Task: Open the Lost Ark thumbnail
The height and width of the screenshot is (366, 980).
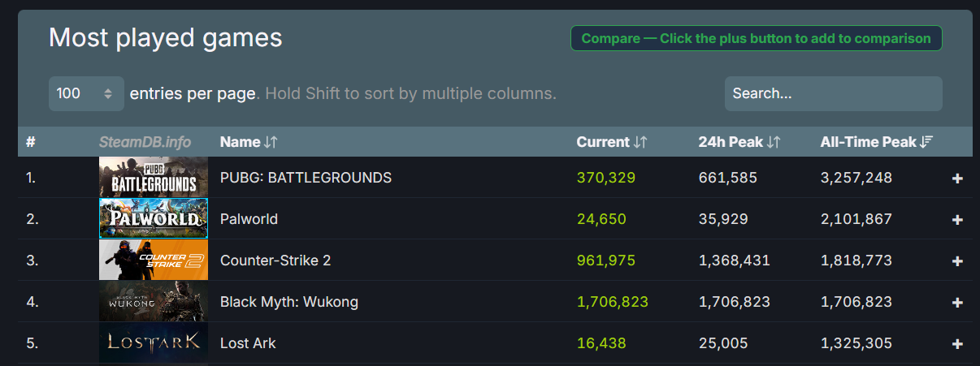Action: click(154, 343)
